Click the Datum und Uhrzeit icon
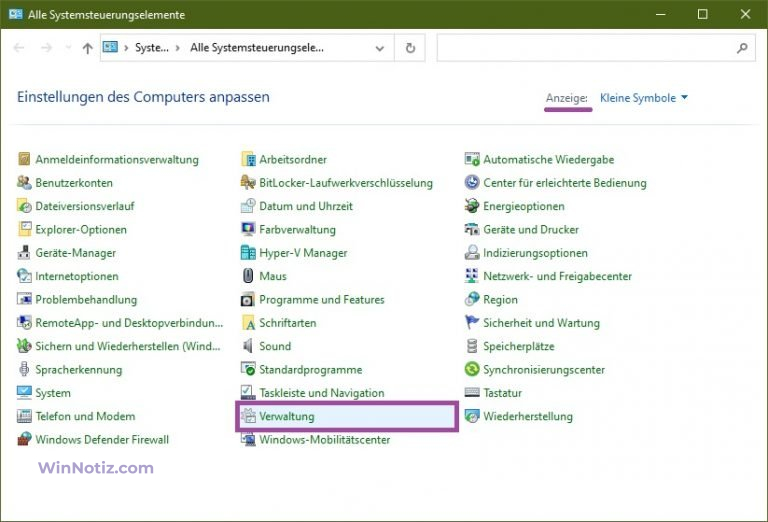 tap(249, 206)
